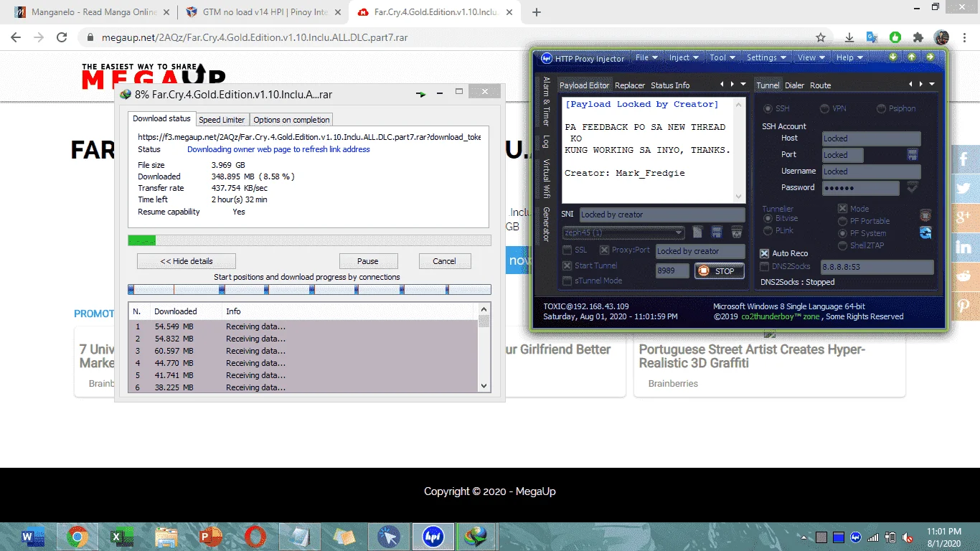Reload the MegaUp page

[x=62, y=37]
